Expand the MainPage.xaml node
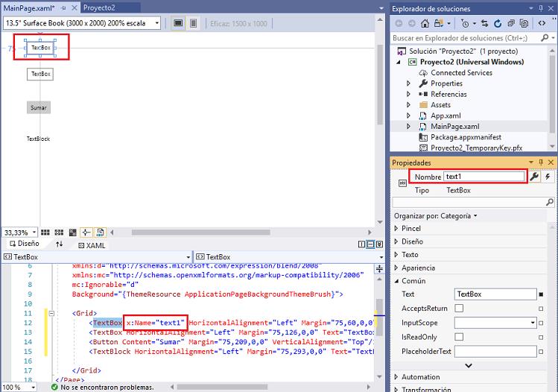 408,126
